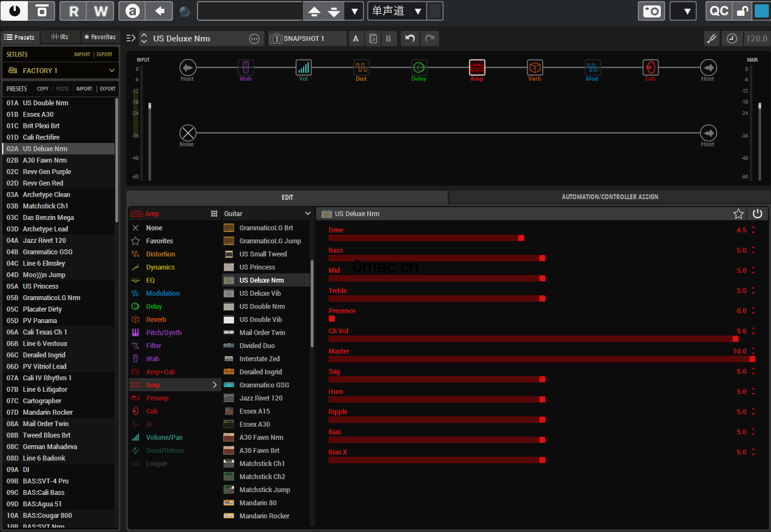
Task: Click setlists EXPORT button
Action: (104, 55)
